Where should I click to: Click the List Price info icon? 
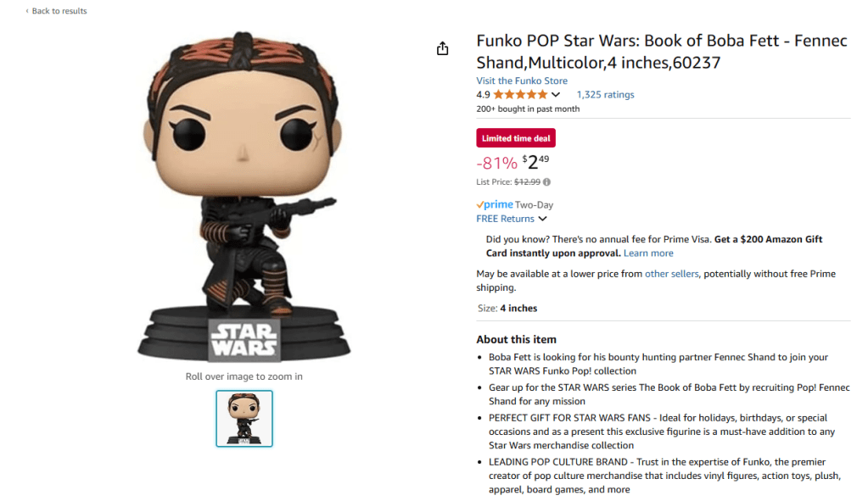546,181
